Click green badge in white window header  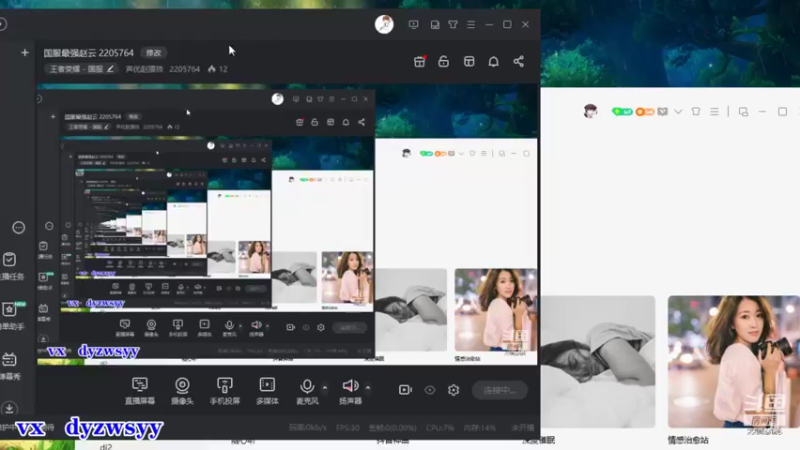[622, 111]
